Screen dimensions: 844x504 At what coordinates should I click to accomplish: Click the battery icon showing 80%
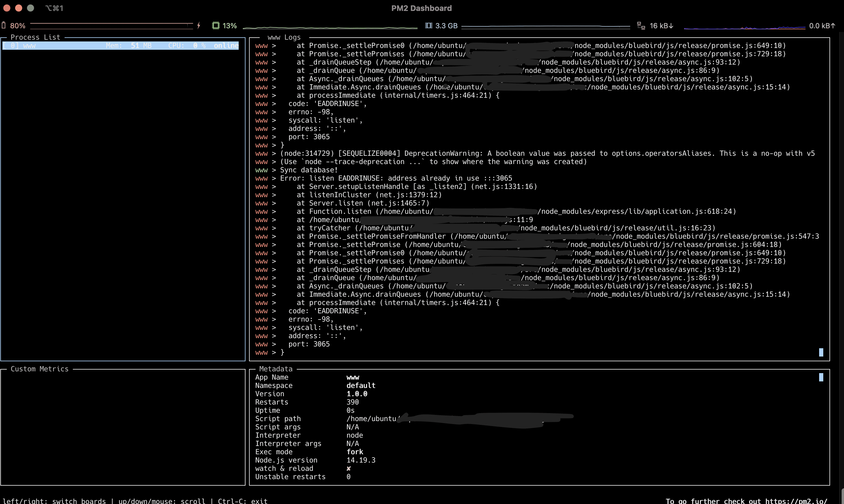point(4,25)
